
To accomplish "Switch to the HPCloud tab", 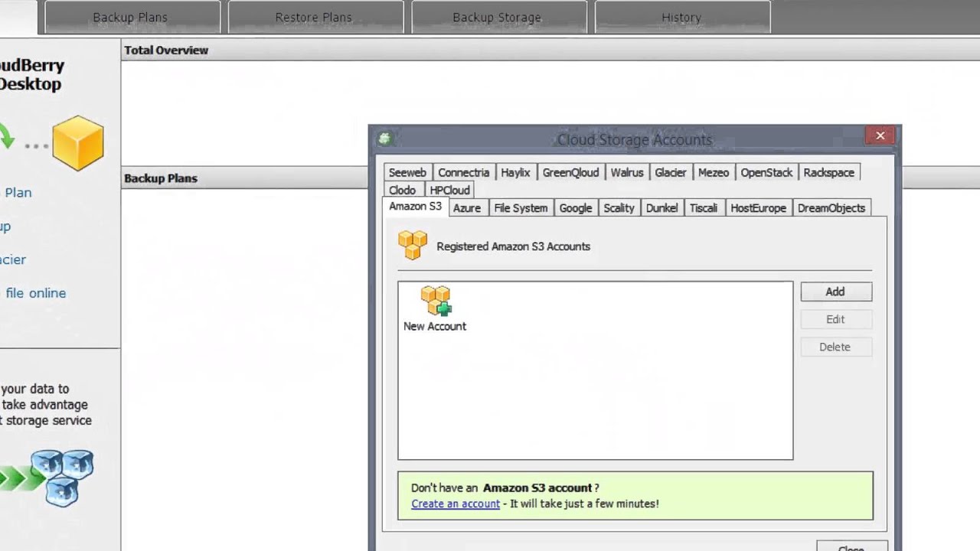I will 450,190.
